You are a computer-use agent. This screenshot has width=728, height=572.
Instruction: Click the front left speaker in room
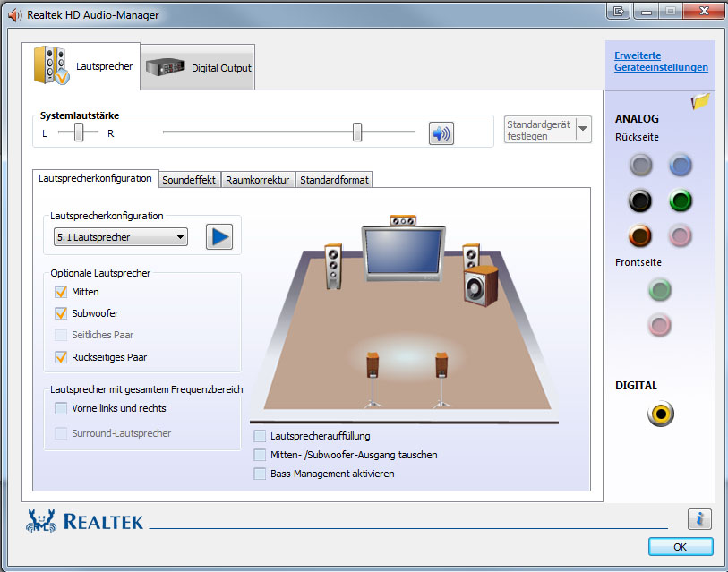click(x=333, y=267)
